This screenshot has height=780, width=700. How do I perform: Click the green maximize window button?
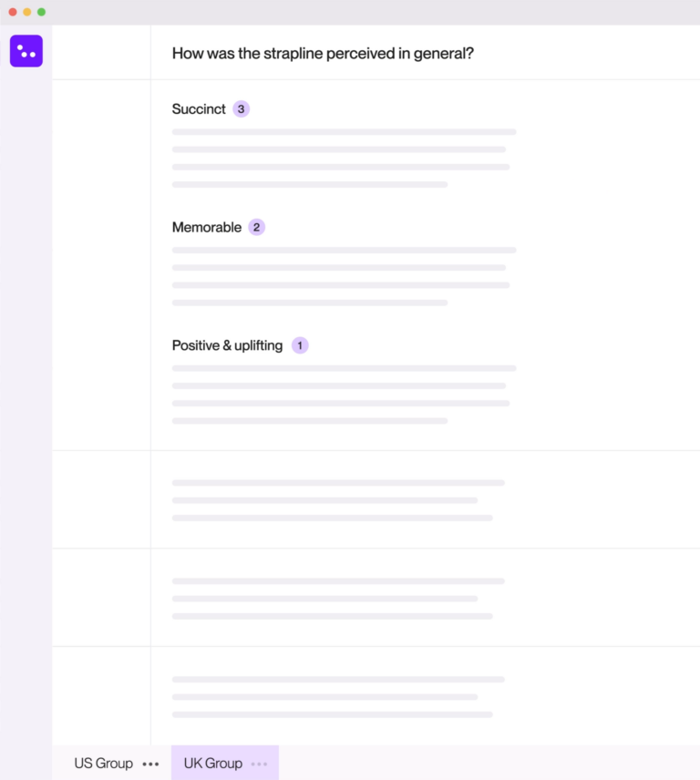pos(42,12)
